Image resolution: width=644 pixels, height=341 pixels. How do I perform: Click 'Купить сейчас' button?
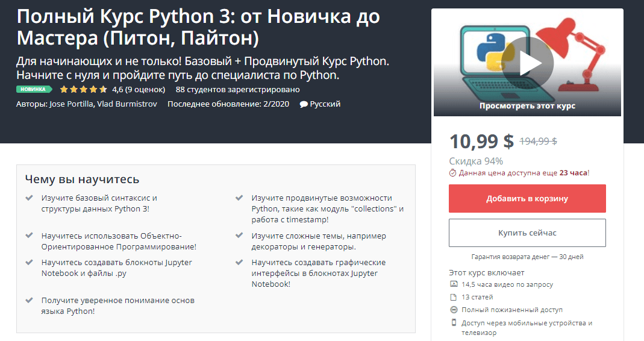527,233
